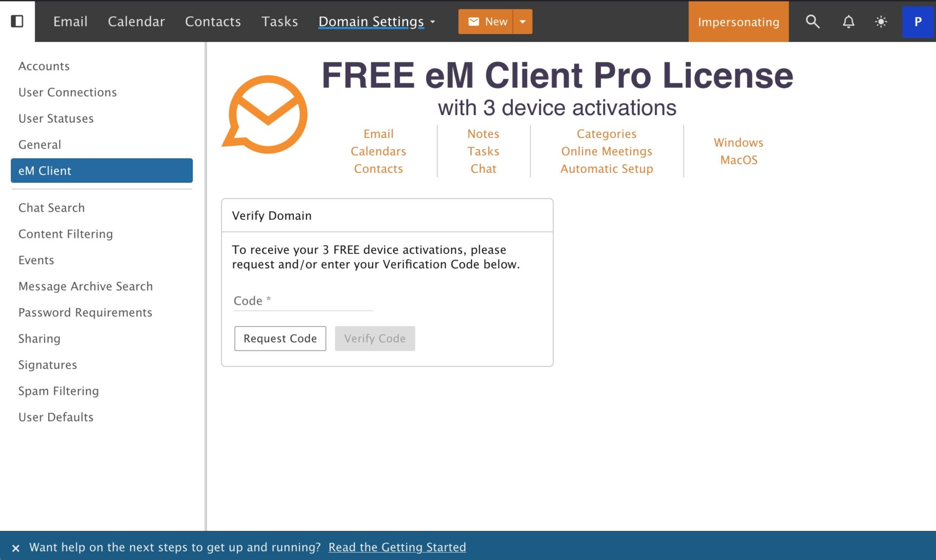Open the user avatar P menu
Image resolution: width=936 pixels, height=560 pixels.
917,21
